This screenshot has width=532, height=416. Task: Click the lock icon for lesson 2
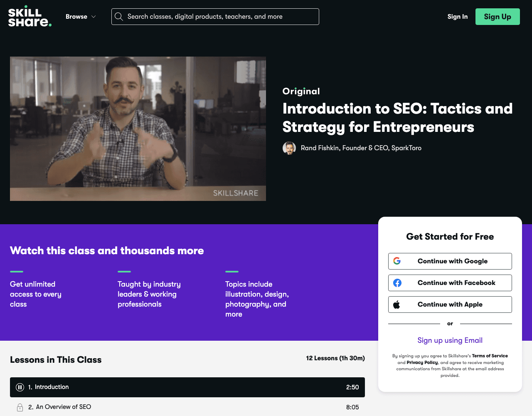[x=20, y=407]
